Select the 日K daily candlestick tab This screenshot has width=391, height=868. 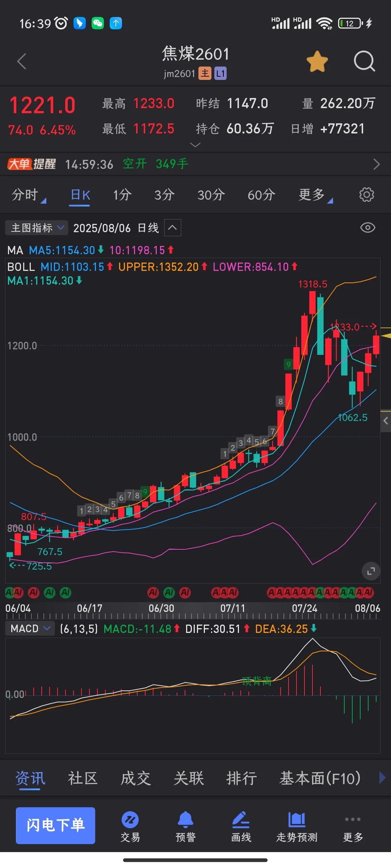(x=80, y=195)
